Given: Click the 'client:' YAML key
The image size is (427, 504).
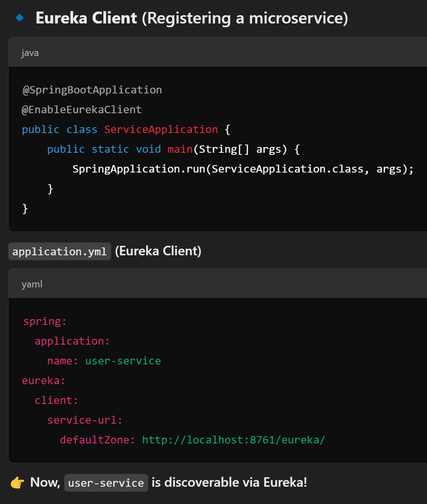Looking at the screenshot, I should tap(56, 401).
